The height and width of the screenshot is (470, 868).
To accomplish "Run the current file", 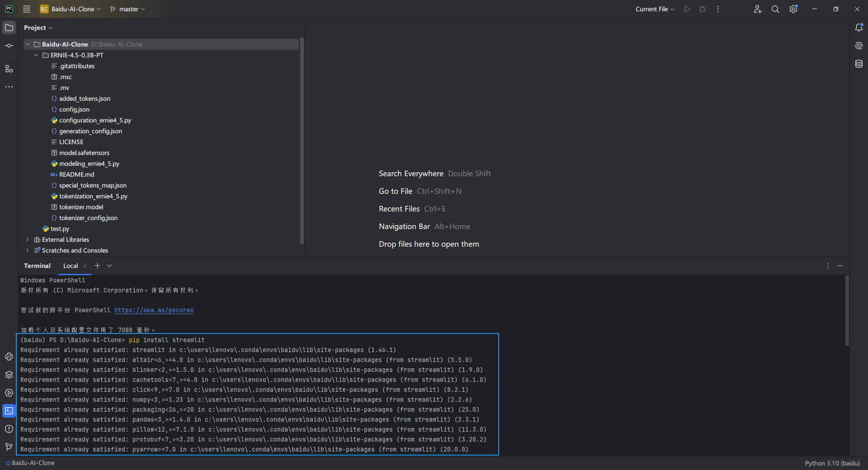I will (687, 9).
